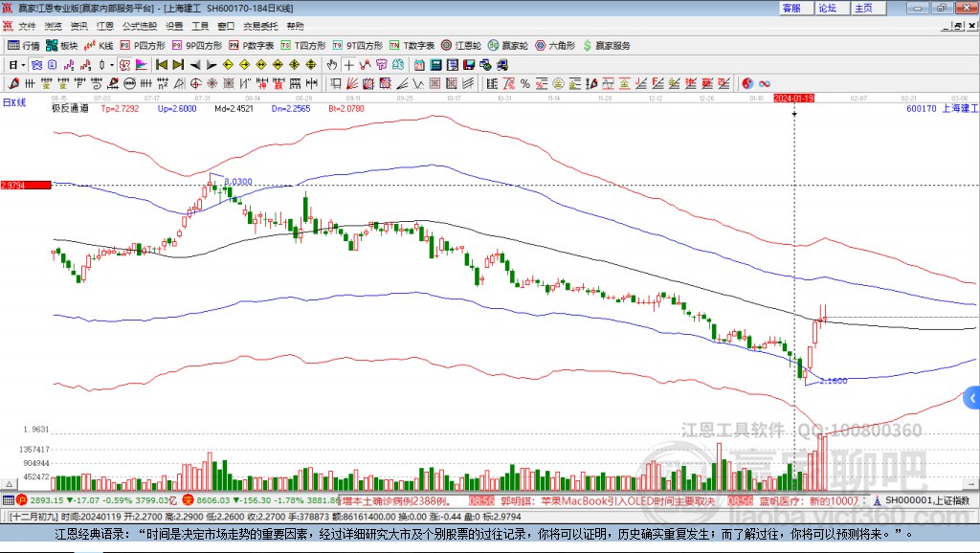Open the 江恩轮 Gann wheel tool
Viewport: 980px width, 553px height.
pos(462,45)
